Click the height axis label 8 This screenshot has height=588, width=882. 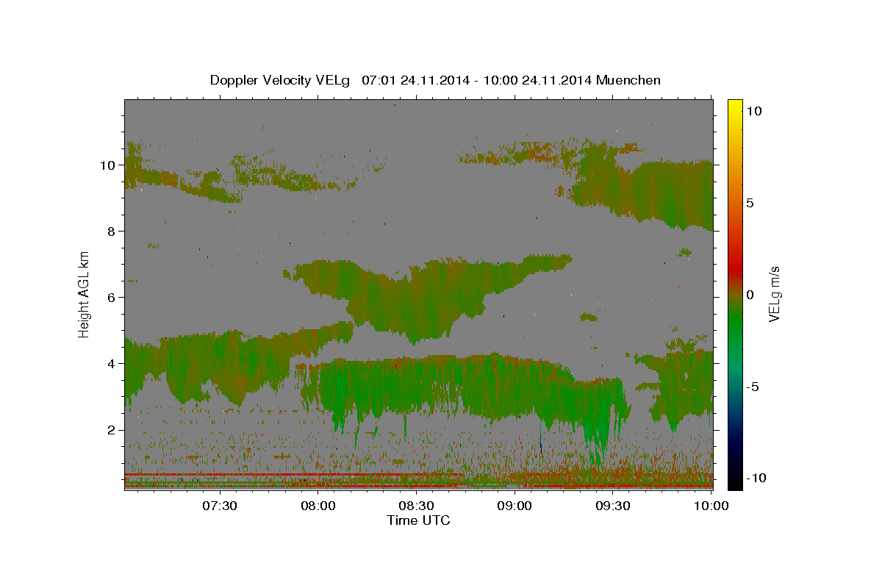point(111,232)
